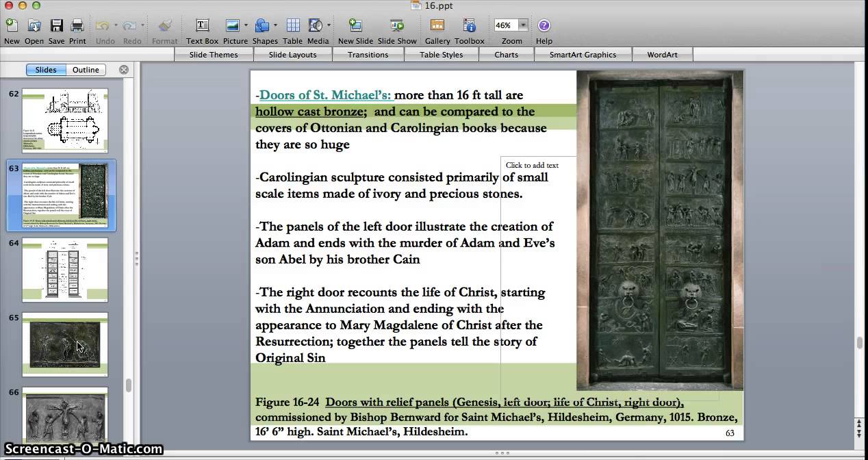Viewport: 868px width, 460px height.
Task: Save the presentation with the Save icon
Action: coord(57,25)
